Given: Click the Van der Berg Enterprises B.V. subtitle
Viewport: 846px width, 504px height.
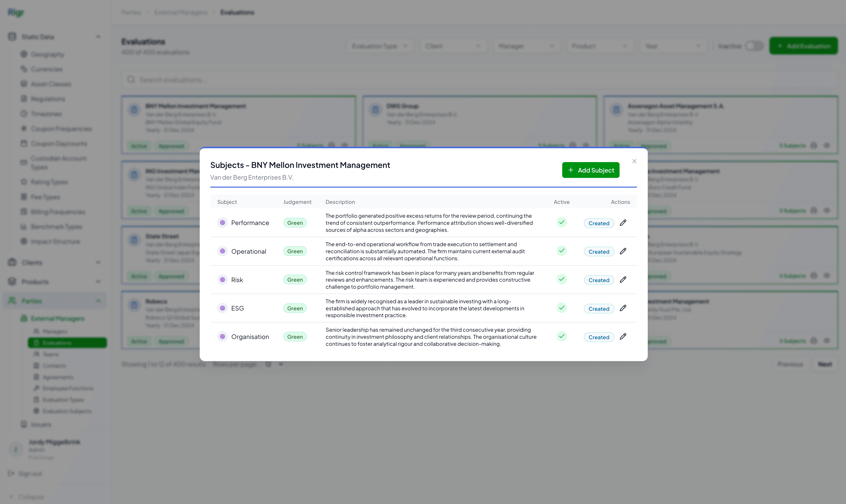Looking at the screenshot, I should pos(251,177).
